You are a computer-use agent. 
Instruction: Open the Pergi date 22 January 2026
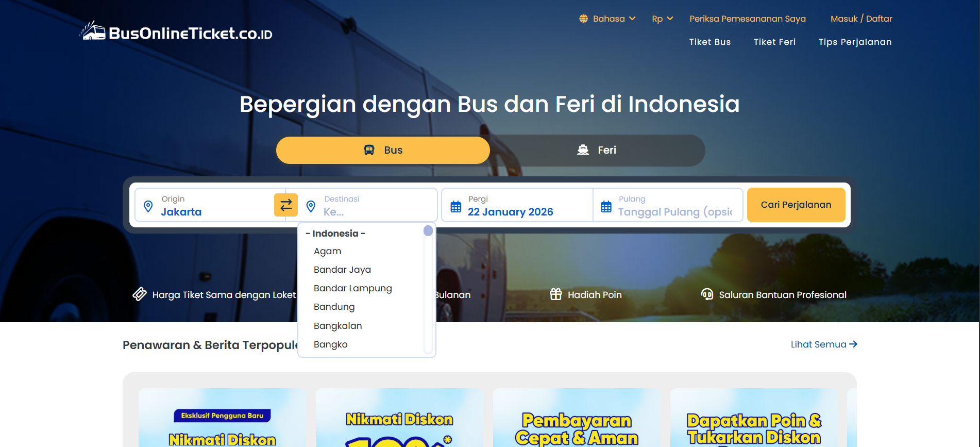(517, 205)
